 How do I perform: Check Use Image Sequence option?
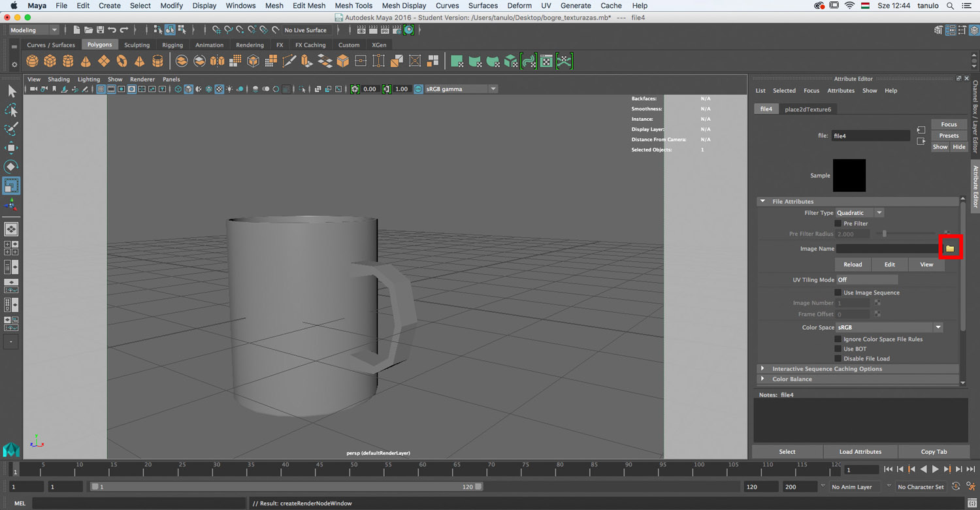838,293
